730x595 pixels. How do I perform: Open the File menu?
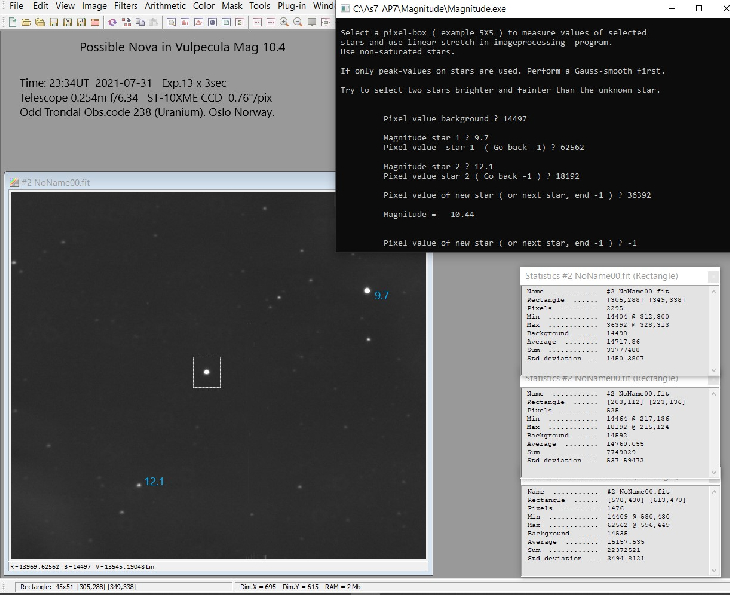pyautogui.click(x=14, y=6)
